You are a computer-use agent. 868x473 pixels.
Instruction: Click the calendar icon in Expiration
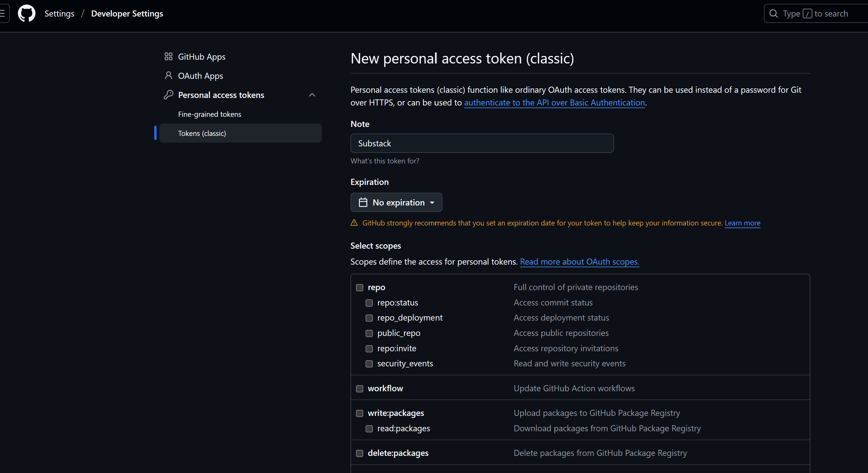(x=363, y=203)
